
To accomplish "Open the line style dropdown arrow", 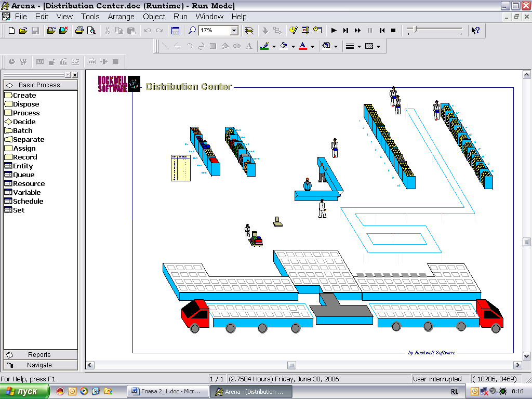I will coord(359,46).
